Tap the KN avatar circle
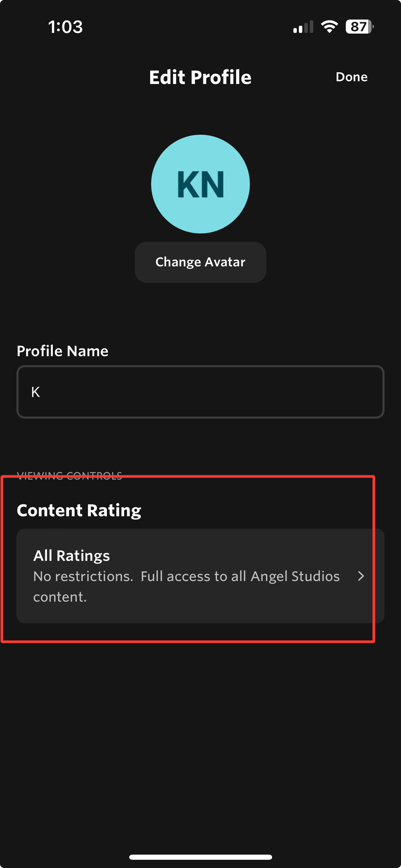 pos(200,184)
